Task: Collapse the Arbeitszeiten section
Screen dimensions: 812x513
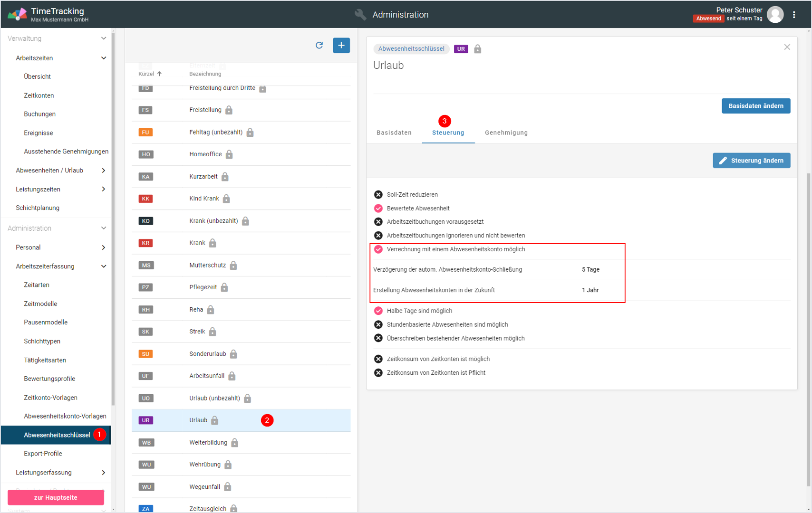Action: point(103,58)
